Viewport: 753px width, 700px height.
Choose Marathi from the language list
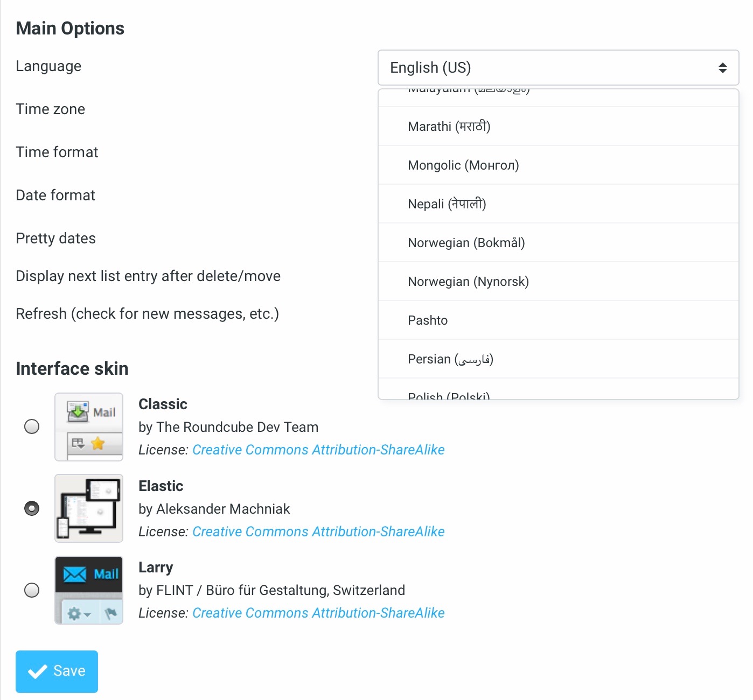click(558, 127)
